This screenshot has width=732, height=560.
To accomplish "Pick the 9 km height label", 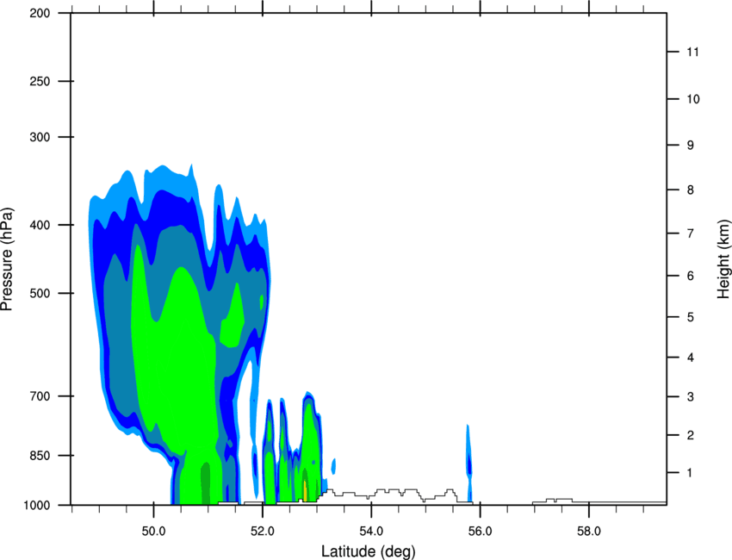I will [691, 146].
